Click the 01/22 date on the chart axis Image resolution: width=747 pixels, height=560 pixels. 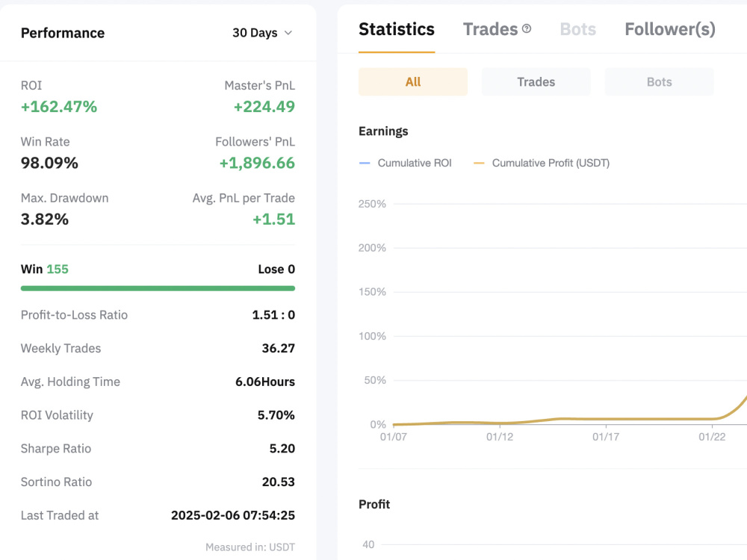tap(712, 437)
